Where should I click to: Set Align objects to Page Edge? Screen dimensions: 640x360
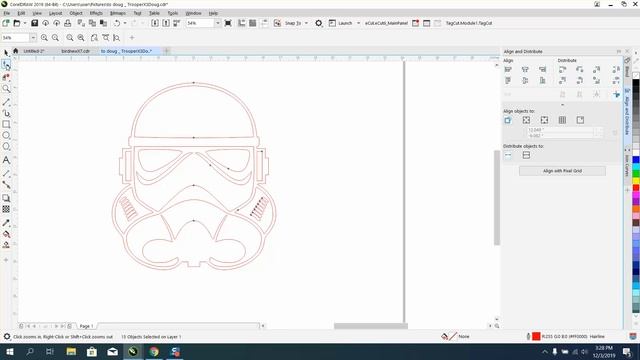click(x=526, y=120)
